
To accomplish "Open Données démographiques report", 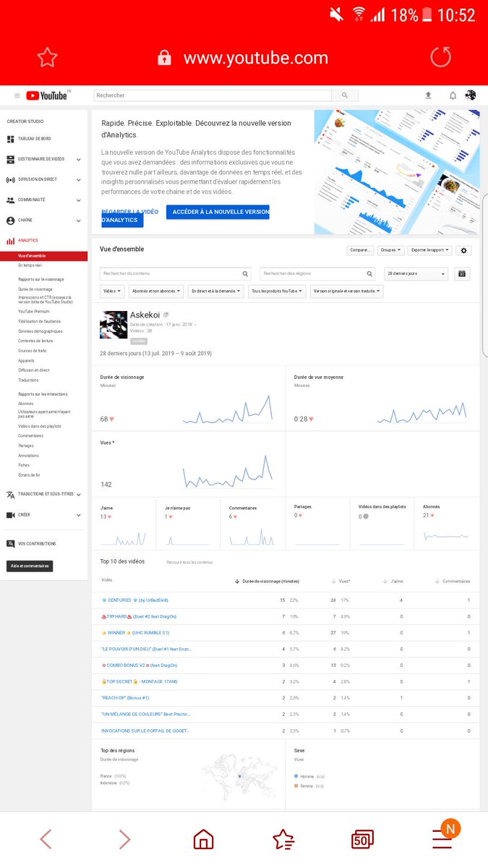I will pyautogui.click(x=40, y=331).
